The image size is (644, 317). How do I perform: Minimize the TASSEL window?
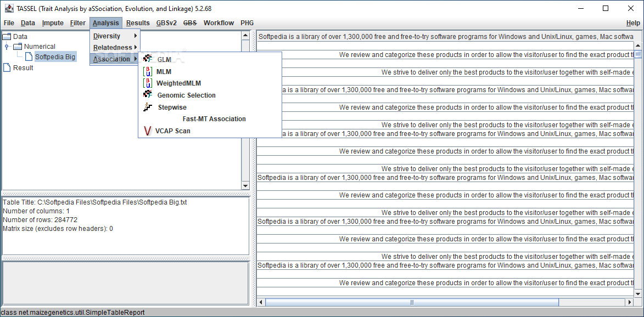(581, 8)
